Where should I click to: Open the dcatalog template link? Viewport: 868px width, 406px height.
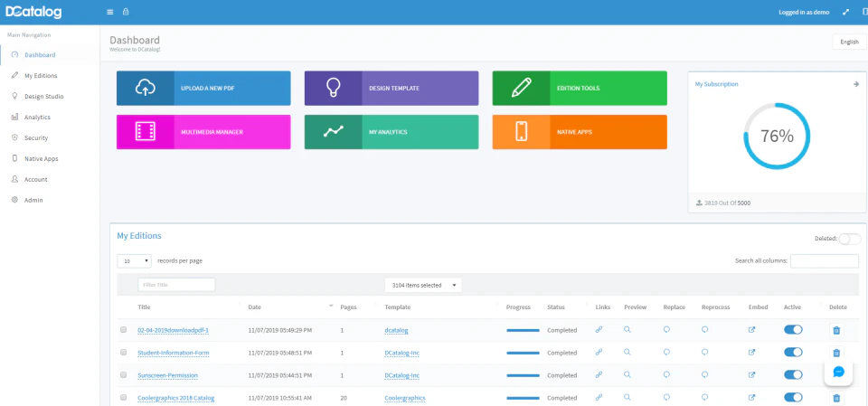[396, 330]
